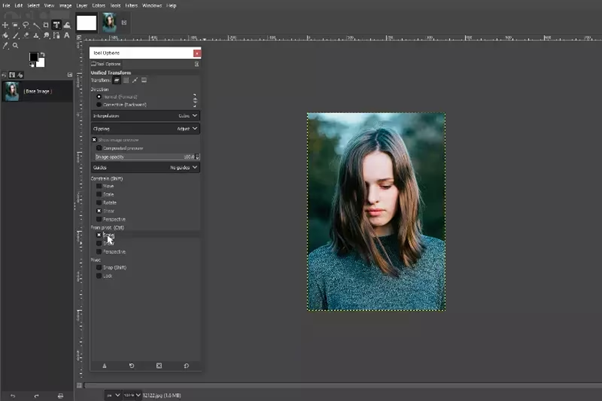Viewport: 602px width, 401px height.
Task: Delete tool preset icon in Tool Options
Action: click(x=159, y=366)
